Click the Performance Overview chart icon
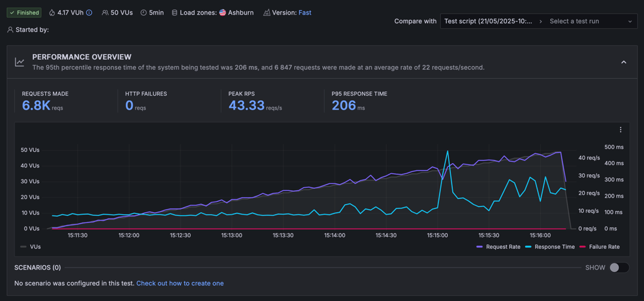The height and width of the screenshot is (301, 644). (19, 62)
